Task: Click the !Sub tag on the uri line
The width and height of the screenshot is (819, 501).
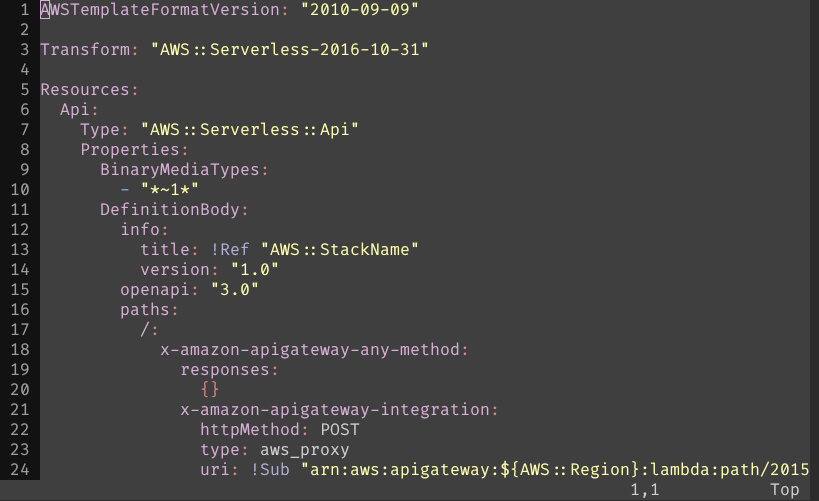Action: 270,470
